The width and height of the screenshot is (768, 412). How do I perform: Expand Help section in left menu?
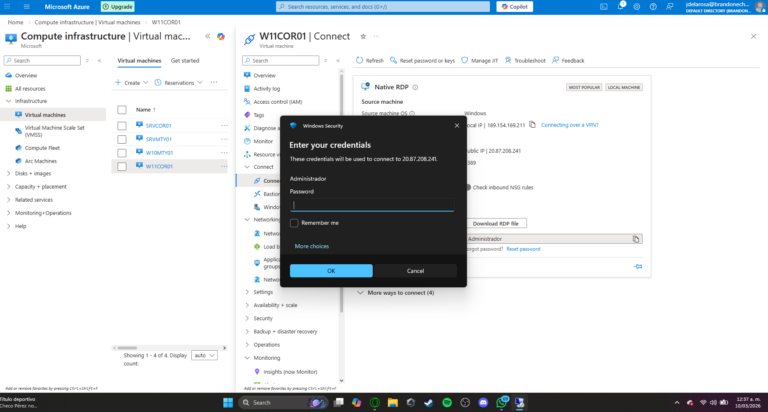click(x=8, y=226)
